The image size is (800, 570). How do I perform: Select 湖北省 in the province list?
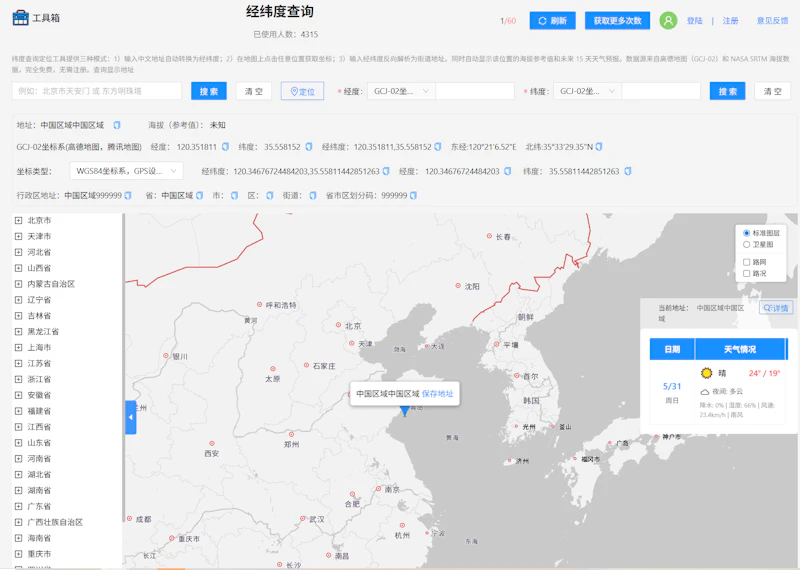(39, 475)
